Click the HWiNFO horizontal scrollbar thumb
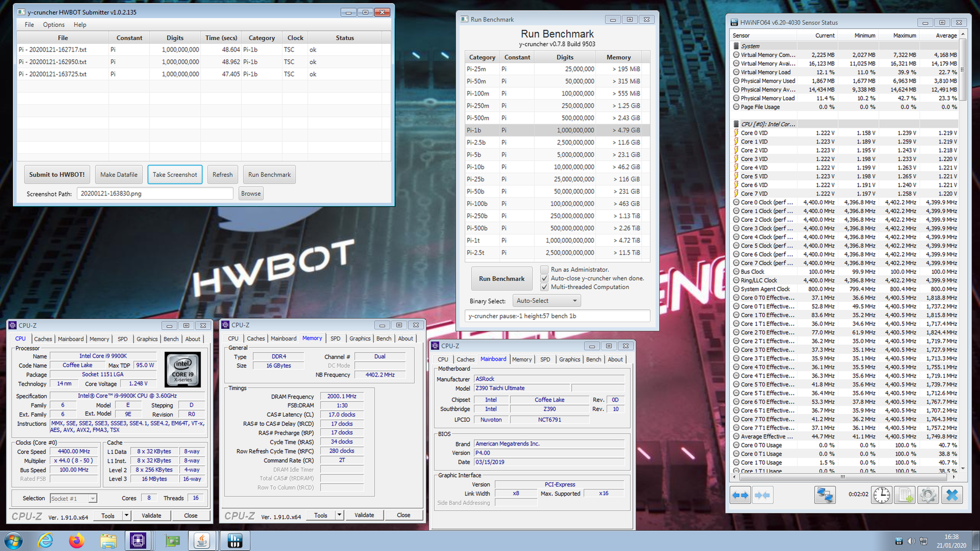 coord(843,477)
